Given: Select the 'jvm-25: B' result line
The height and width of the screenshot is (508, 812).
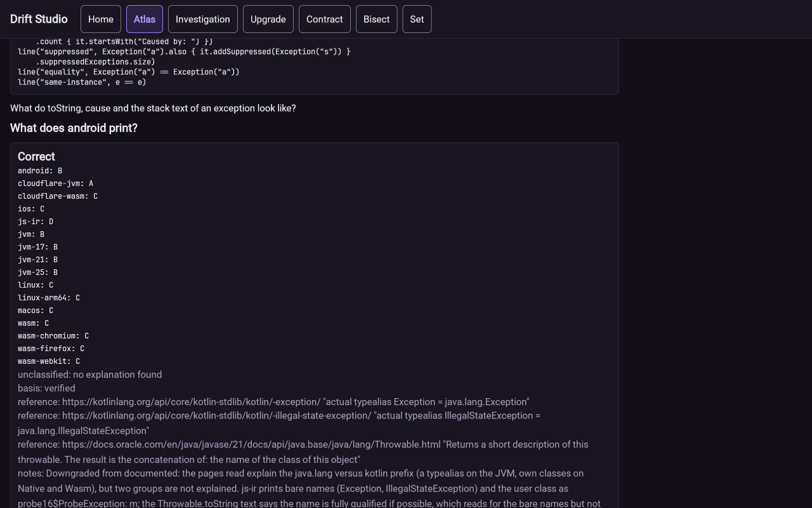Looking at the screenshot, I should coord(37,272).
